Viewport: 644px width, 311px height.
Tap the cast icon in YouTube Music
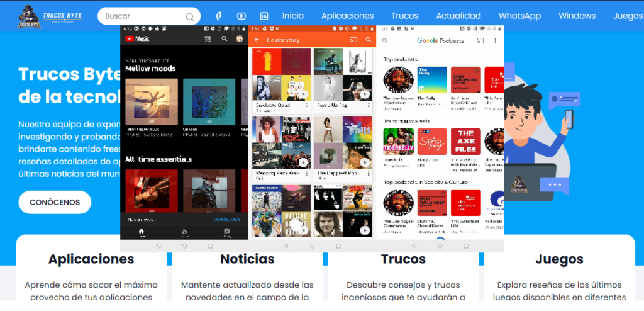point(208,38)
